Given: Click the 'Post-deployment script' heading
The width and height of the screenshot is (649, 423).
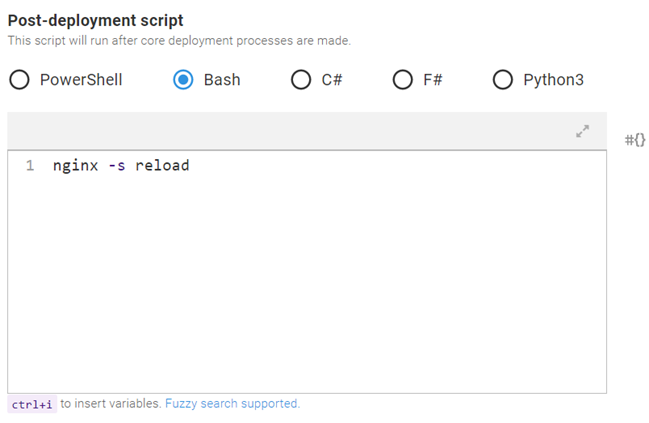Looking at the screenshot, I should (96, 20).
